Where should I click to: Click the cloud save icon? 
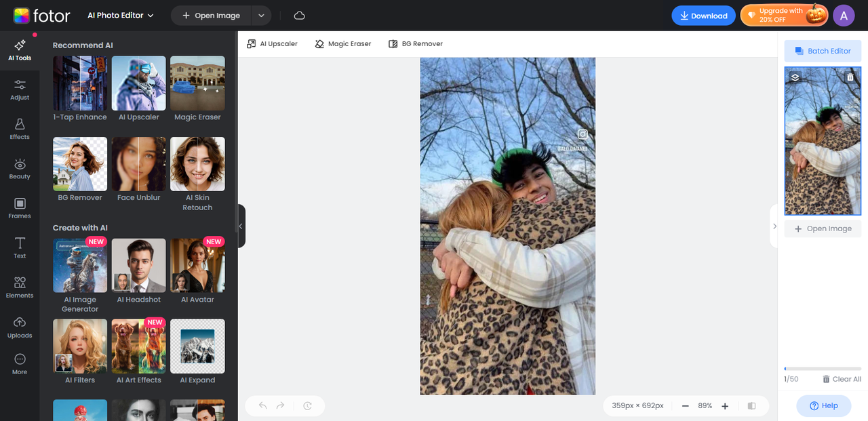tap(300, 16)
